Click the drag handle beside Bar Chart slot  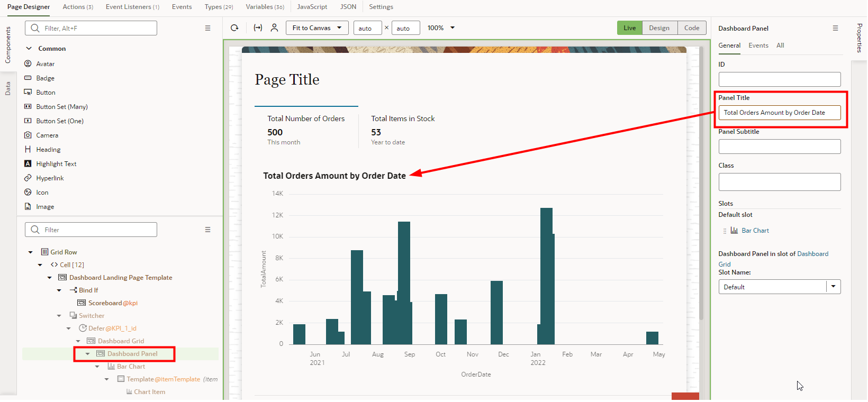pyautogui.click(x=725, y=231)
